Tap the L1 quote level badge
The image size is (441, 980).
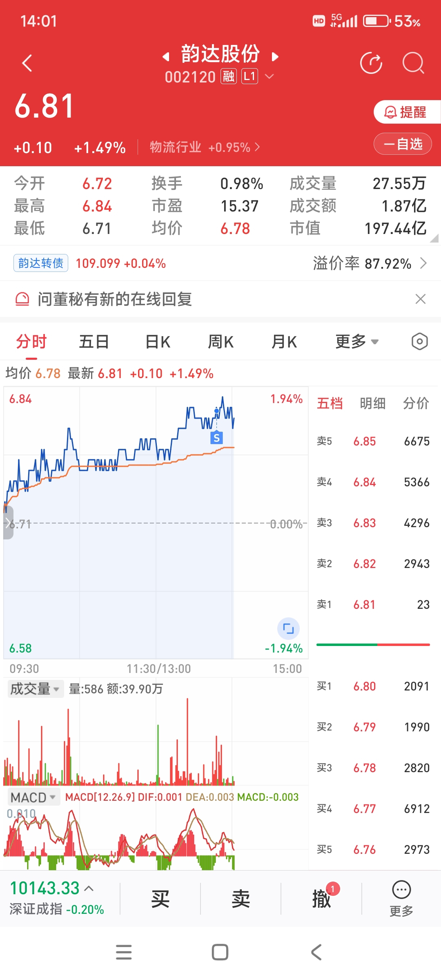[249, 76]
